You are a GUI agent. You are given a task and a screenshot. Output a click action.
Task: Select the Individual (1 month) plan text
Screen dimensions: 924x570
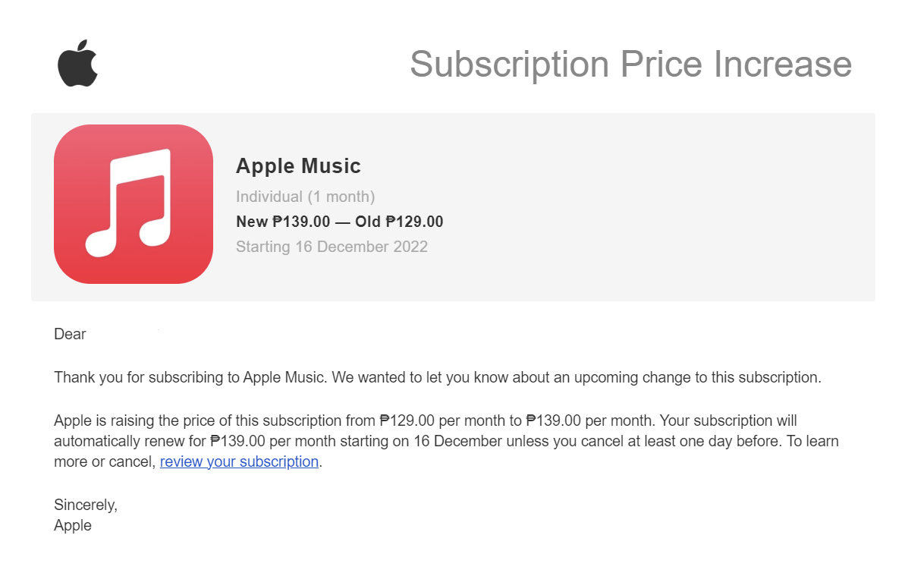coord(305,197)
